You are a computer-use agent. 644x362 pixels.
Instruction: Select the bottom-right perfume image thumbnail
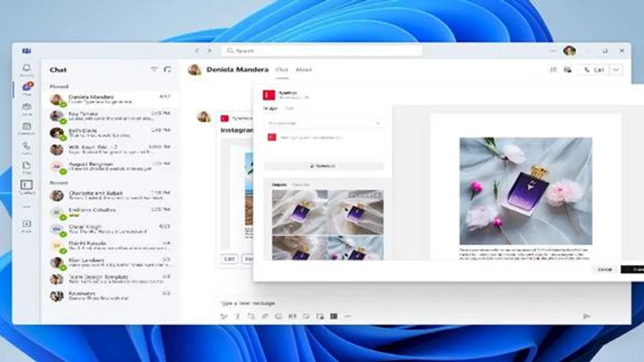point(356,248)
